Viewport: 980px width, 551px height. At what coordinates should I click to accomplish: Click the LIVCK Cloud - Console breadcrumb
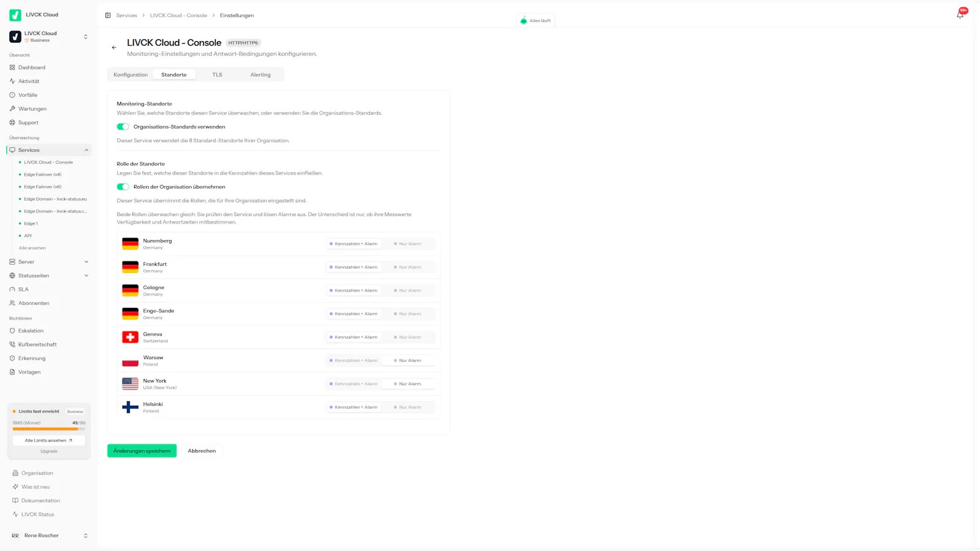(178, 15)
